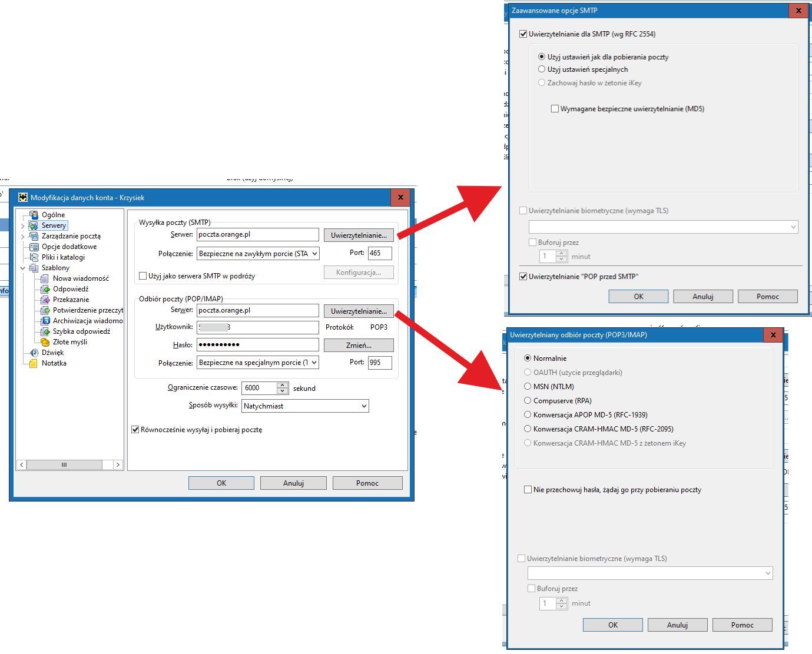Click the Notatka note icon
The height and width of the screenshot is (654, 812).
tap(34, 363)
